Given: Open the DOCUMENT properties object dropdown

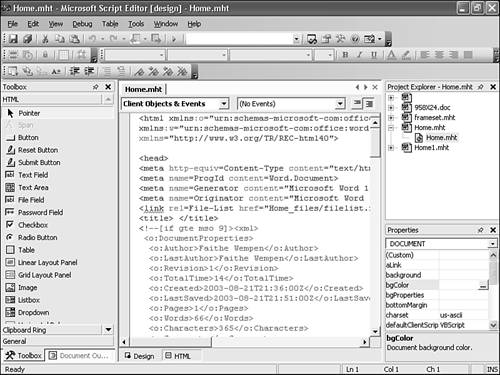Looking at the screenshot, I should coord(493,244).
